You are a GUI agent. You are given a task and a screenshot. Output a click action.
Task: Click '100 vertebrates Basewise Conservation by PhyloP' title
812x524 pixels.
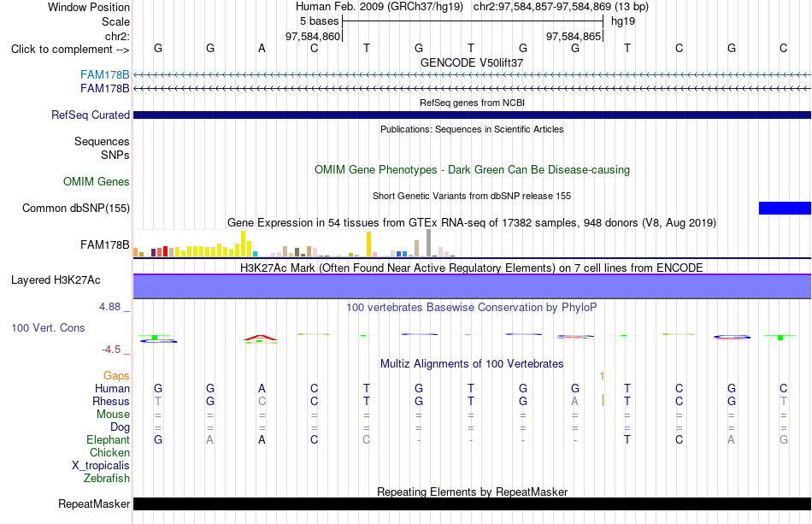pyautogui.click(x=472, y=308)
